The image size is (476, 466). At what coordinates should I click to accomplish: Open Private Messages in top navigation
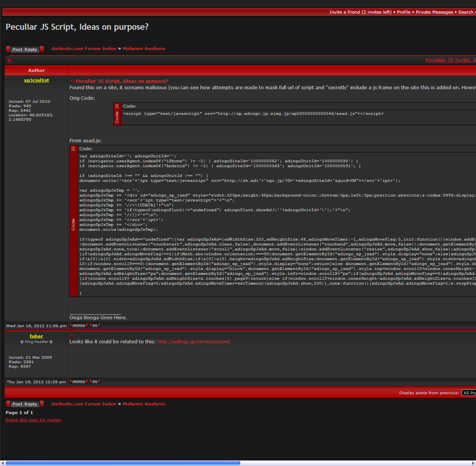434,12
